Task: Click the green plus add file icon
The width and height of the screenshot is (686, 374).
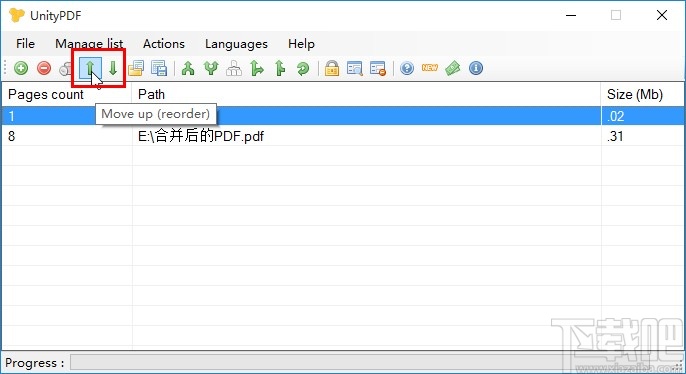Action: click(x=21, y=68)
